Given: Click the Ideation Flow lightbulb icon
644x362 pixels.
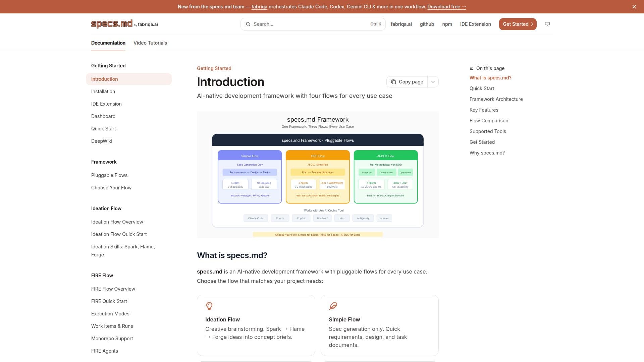Looking at the screenshot, I should 209,306.
